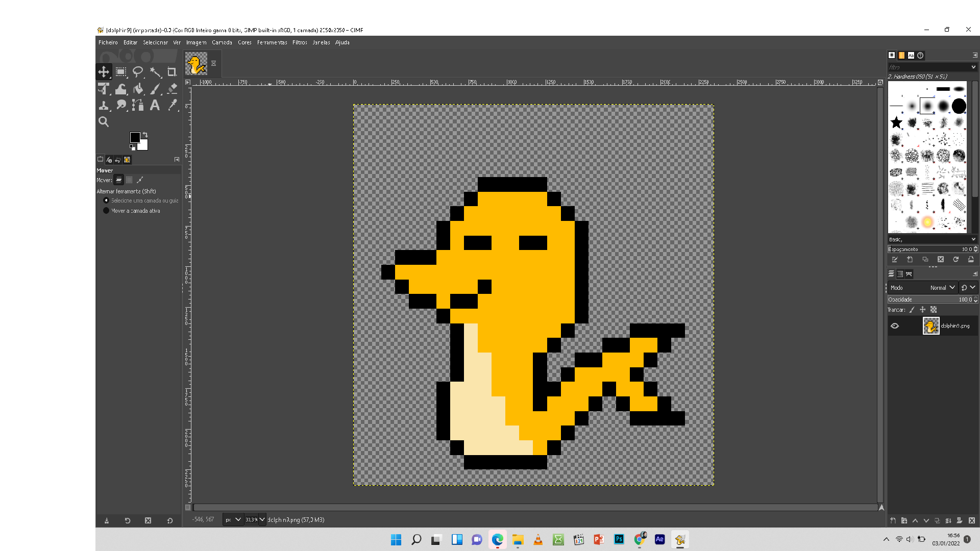Open brush as image icon

coord(971,260)
